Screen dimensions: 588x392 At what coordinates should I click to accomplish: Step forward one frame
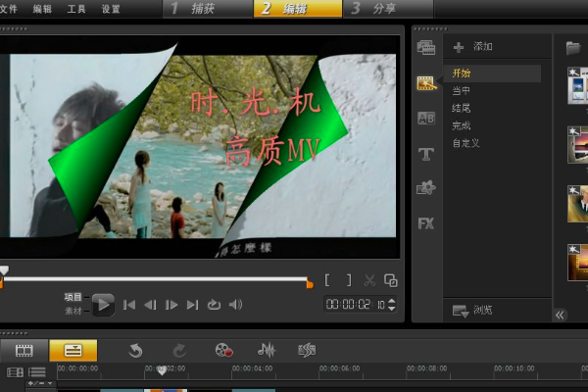171,305
